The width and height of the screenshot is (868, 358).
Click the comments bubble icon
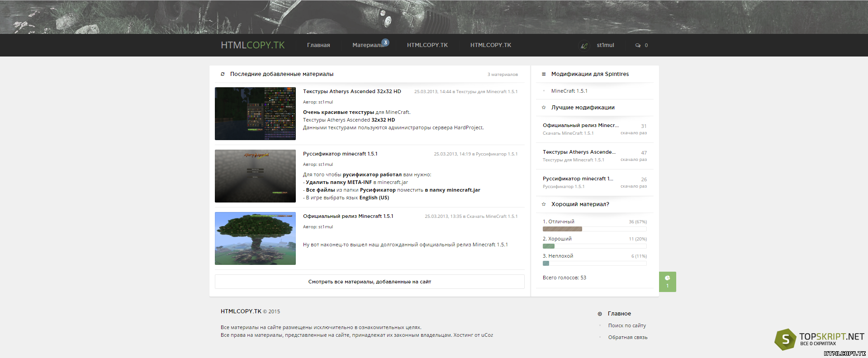(638, 45)
